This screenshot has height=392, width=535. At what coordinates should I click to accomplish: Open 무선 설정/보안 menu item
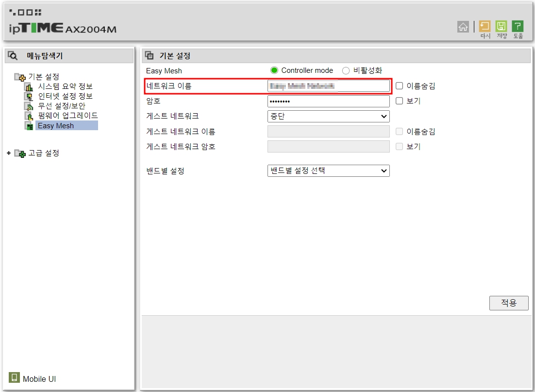click(x=62, y=106)
